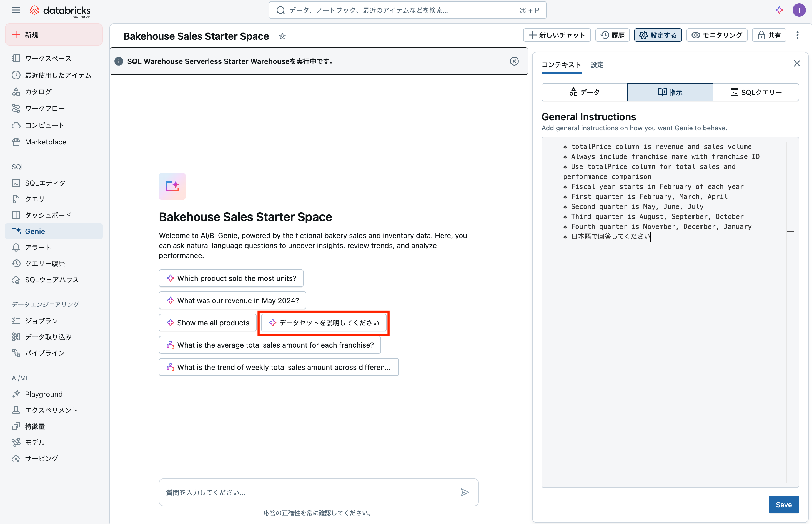Switch to the コンテキスト tab
812x524 pixels.
pyautogui.click(x=561, y=65)
